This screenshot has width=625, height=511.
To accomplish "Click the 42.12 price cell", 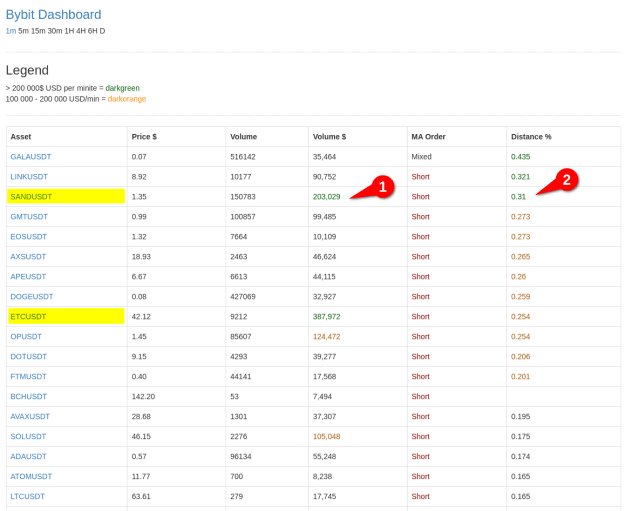I will pos(141,316).
